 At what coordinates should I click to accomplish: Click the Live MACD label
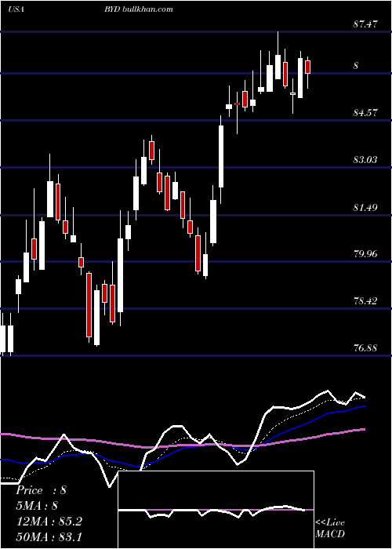coord(330,529)
